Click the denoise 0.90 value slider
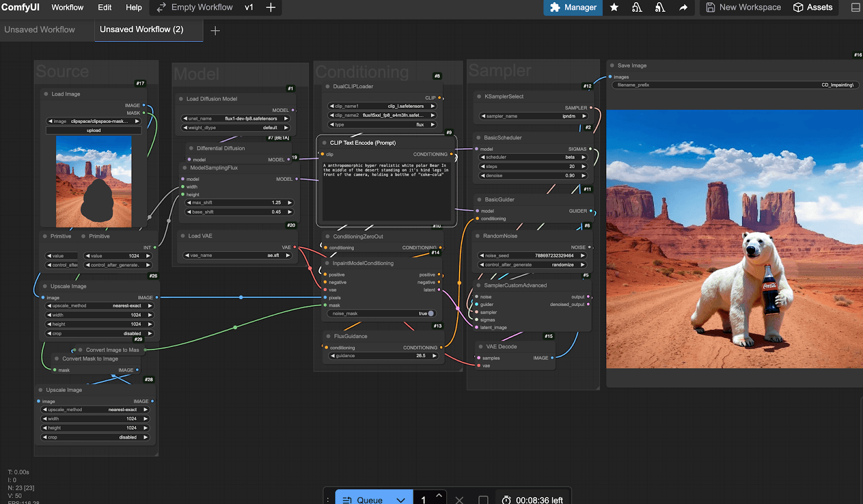863x504 pixels. 533,175
